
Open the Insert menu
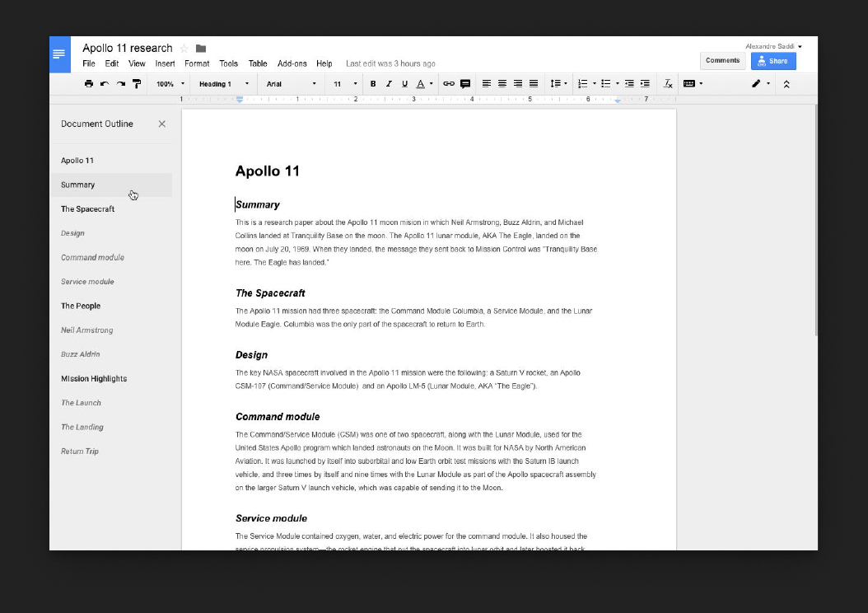click(x=165, y=63)
